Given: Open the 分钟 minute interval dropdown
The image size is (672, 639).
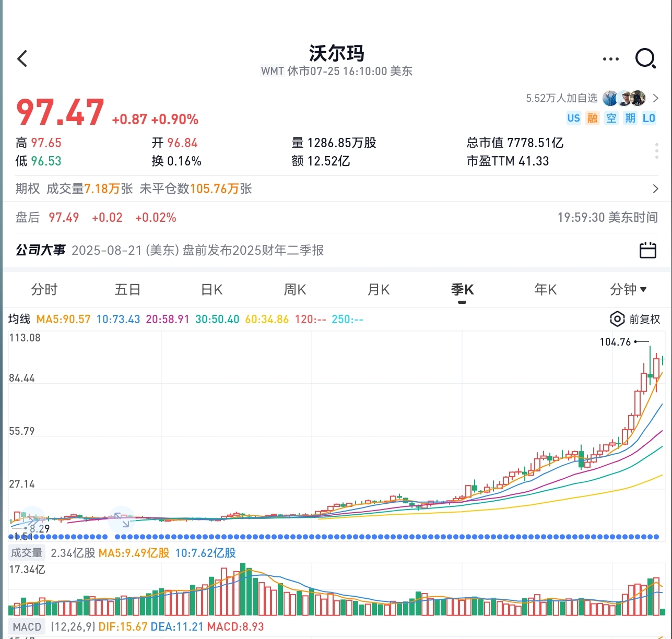Looking at the screenshot, I should [628, 289].
